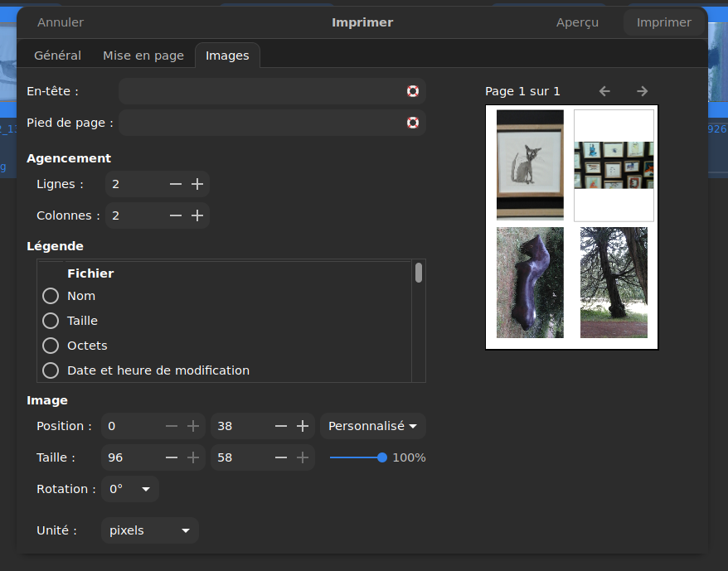Open the Personnalisé position dropdown
Screen dimensions: 728x571
click(372, 426)
